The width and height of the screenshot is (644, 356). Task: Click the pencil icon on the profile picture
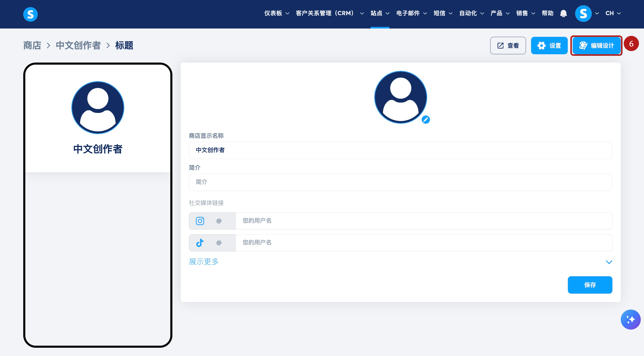[426, 120]
